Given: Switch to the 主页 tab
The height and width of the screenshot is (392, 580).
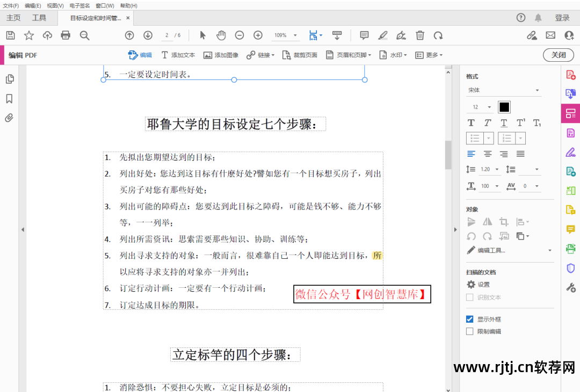Looking at the screenshot, I should coord(13,18).
